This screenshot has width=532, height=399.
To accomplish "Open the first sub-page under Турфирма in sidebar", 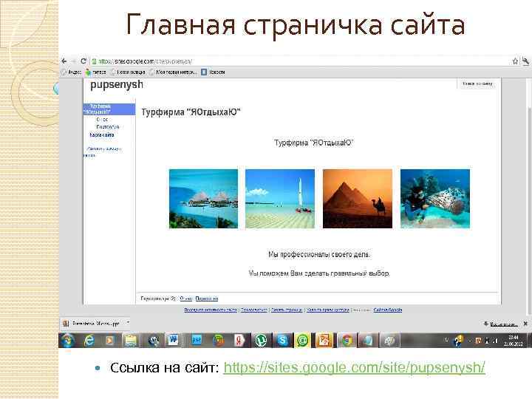I will click(x=102, y=120).
